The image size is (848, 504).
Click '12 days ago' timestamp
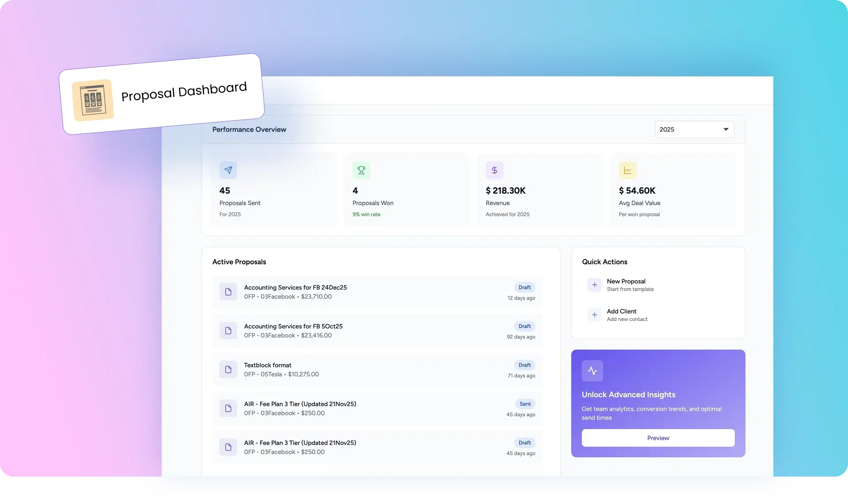(521, 298)
